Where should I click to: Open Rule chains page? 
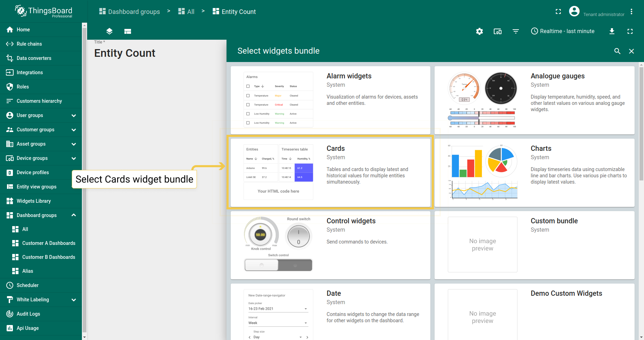click(41, 44)
